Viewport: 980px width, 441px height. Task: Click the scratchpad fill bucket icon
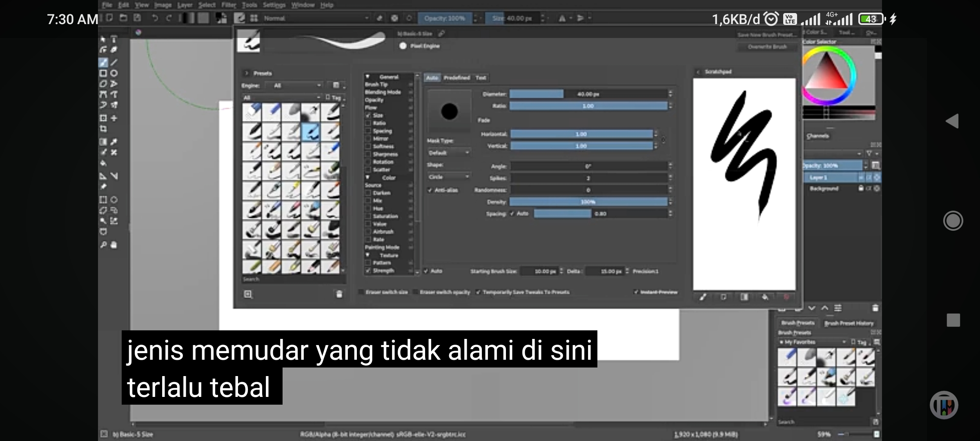point(765,297)
